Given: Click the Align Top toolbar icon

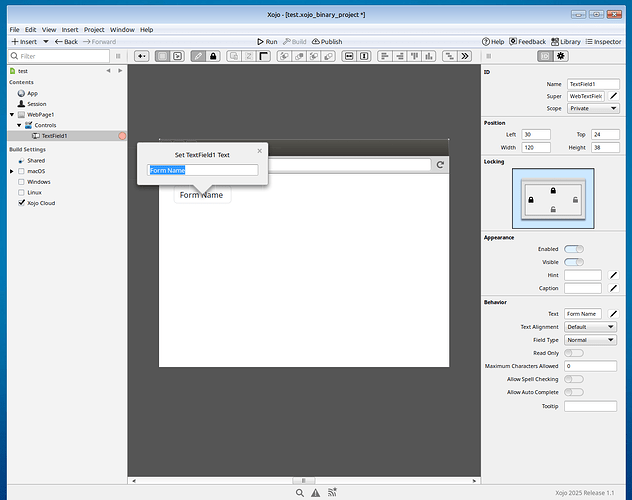Looking at the screenshot, I should tap(414, 56).
